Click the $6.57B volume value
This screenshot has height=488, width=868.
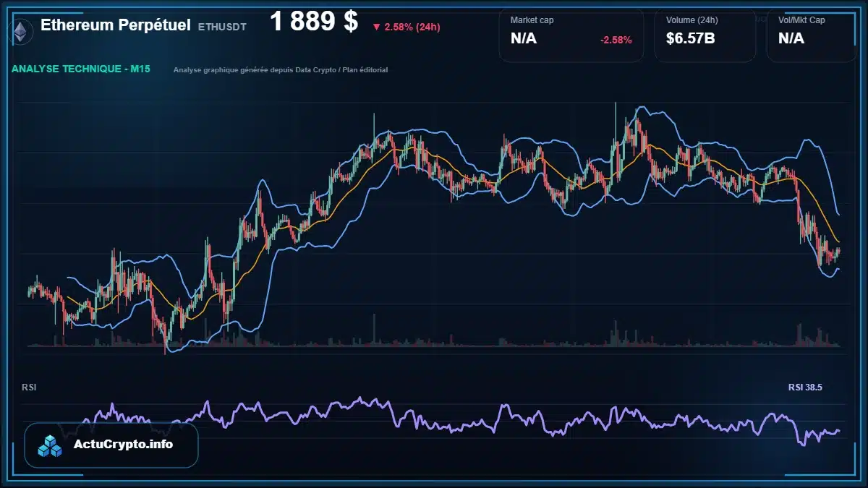[x=691, y=39]
